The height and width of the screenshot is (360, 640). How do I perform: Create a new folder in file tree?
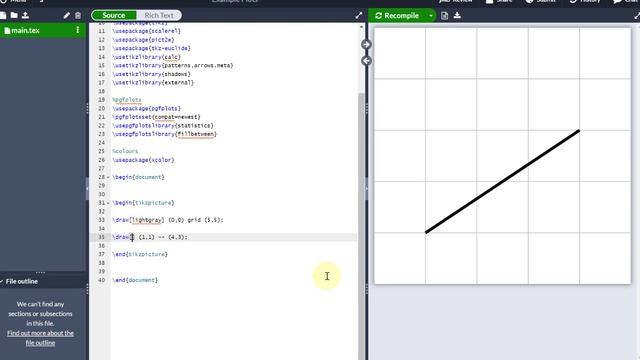[14, 16]
